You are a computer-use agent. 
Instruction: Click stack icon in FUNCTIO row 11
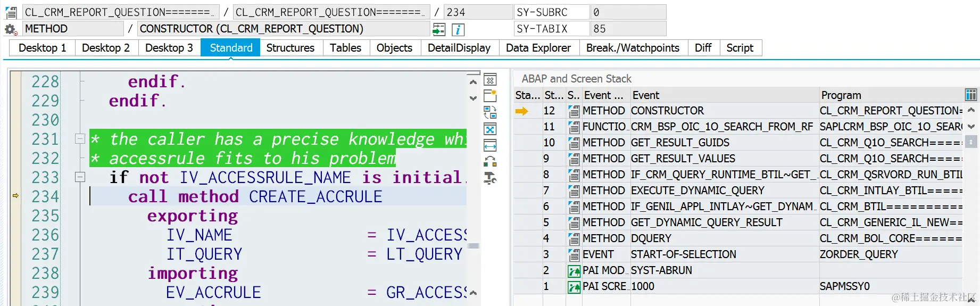point(574,127)
